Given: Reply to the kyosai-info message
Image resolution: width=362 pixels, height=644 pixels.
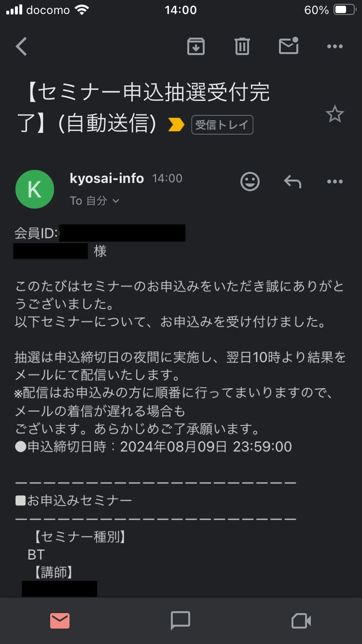Looking at the screenshot, I should coord(292,182).
